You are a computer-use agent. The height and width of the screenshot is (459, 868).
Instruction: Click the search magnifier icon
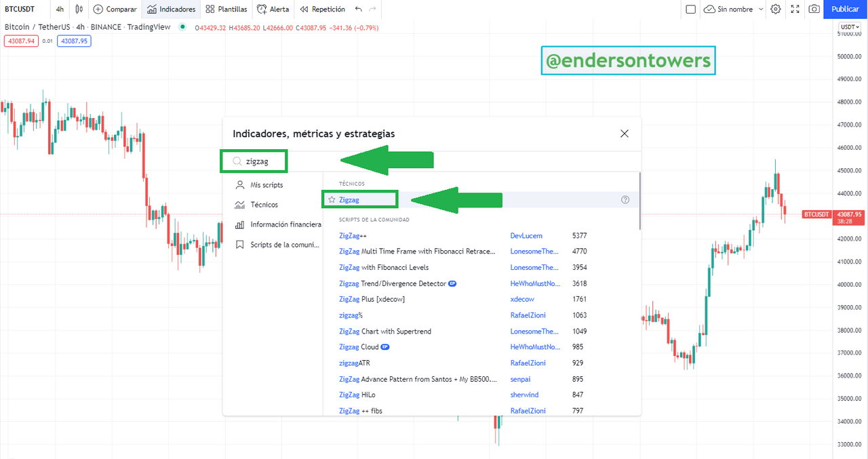(237, 162)
